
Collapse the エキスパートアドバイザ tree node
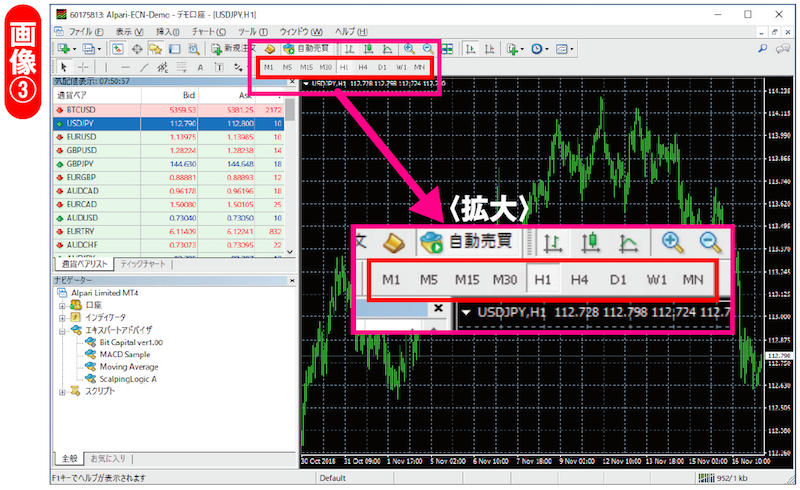(62, 331)
